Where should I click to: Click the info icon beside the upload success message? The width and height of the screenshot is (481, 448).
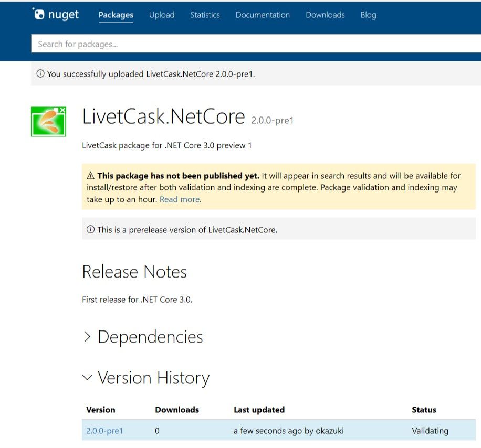pos(40,73)
